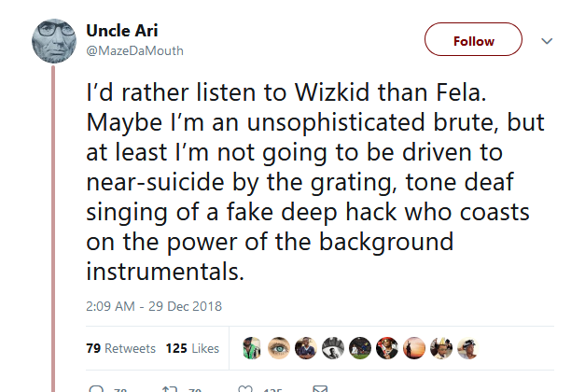Open the eye close-up liker avatar
The image size is (585, 392).
[278, 348]
